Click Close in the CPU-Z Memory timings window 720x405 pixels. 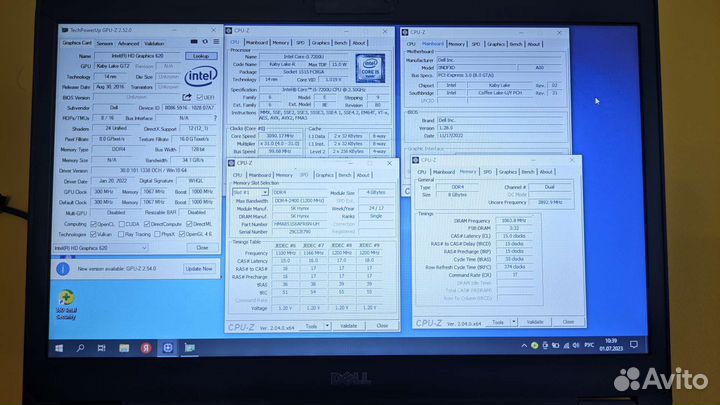point(568,322)
